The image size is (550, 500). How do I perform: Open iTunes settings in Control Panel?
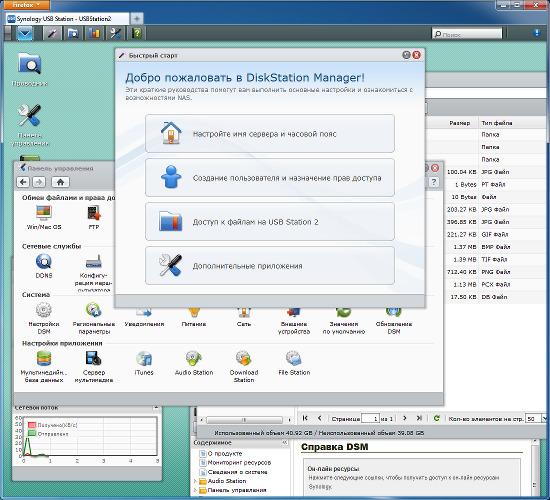pyautogui.click(x=144, y=363)
